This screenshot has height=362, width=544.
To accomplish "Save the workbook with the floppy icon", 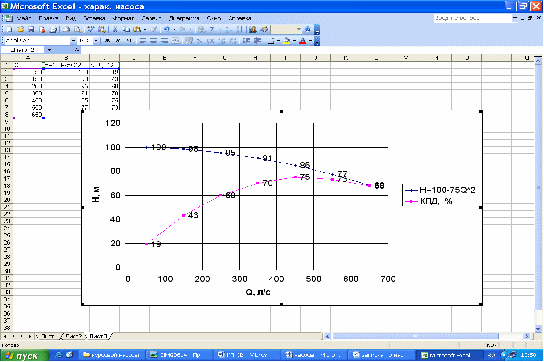I will pyautogui.click(x=31, y=30).
